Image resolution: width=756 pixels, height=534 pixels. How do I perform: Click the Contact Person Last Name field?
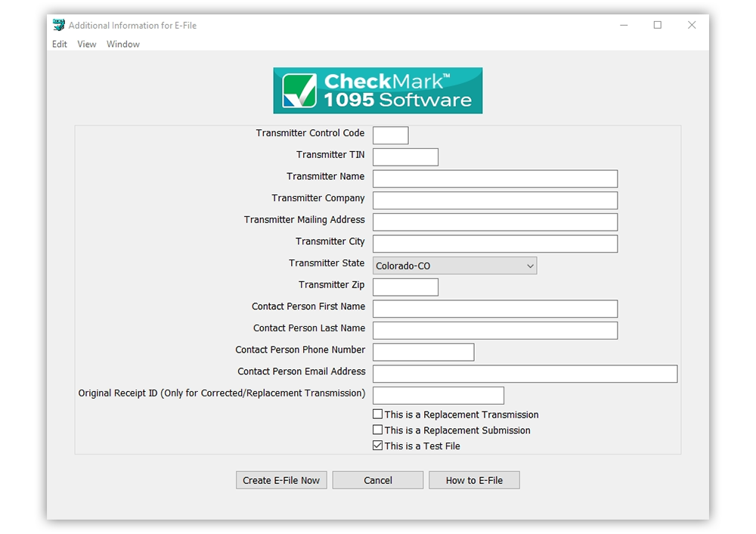(495, 331)
